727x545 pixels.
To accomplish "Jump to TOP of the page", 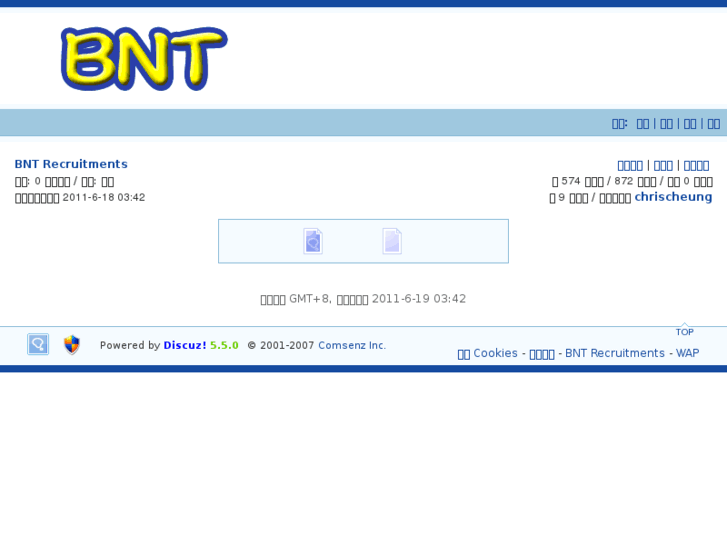I will pyautogui.click(x=684, y=332).
